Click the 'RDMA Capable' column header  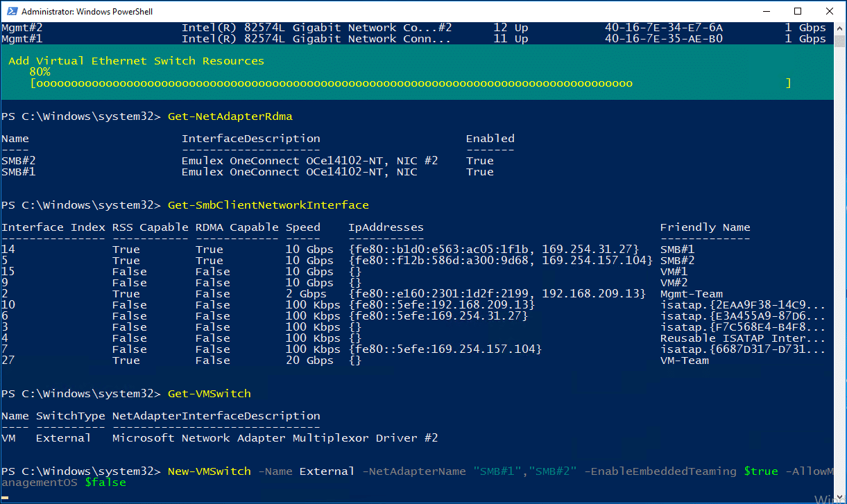point(237,227)
